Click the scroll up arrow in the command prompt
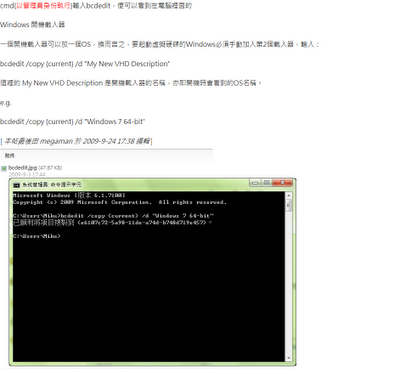Screen dimensions: 400x374 (x=289, y=195)
